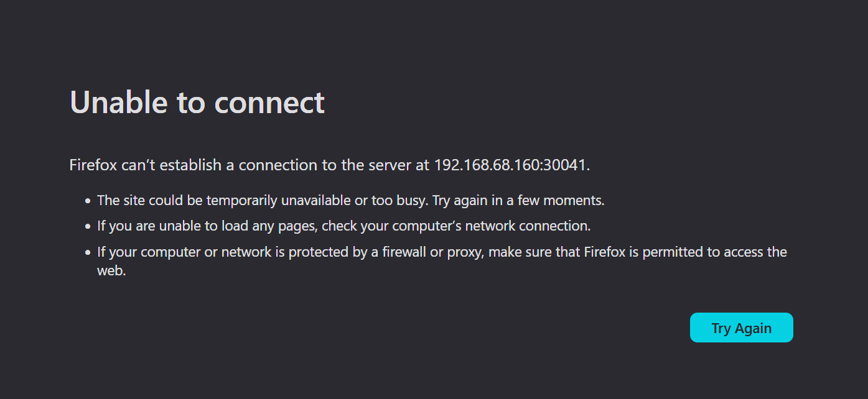868x399 pixels.
Task: Click the word "Unable" in the heading
Action: pos(118,103)
